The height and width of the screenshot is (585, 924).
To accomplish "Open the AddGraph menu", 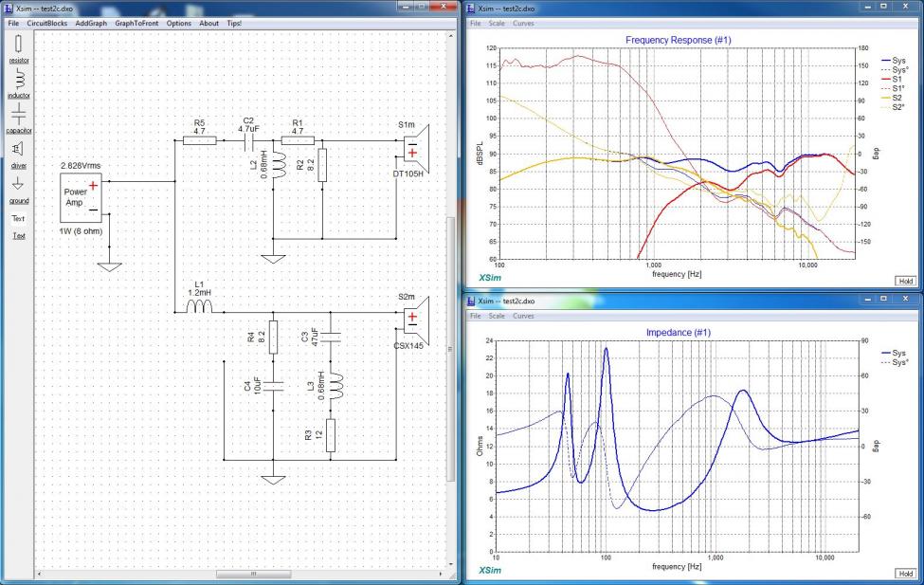I will tap(91, 23).
